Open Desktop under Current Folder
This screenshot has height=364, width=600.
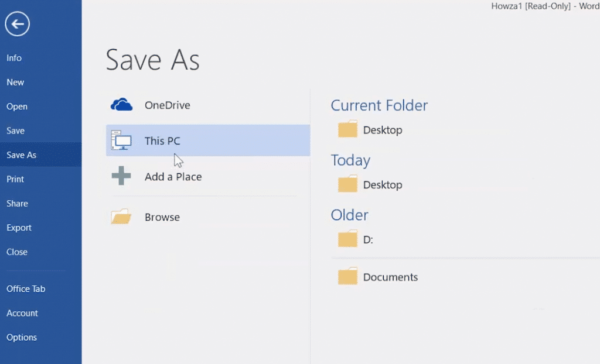pos(347,129)
